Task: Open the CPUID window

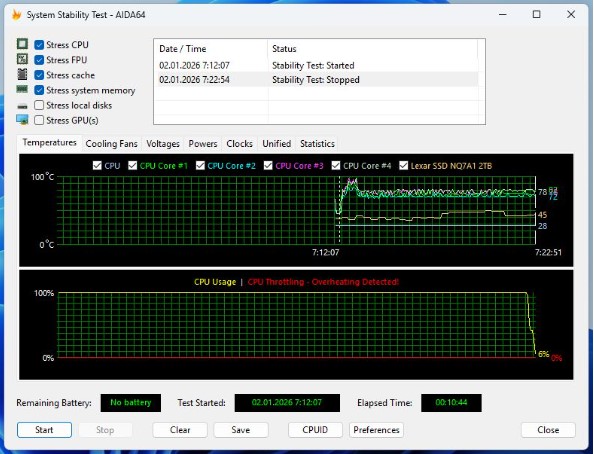Action: point(315,430)
